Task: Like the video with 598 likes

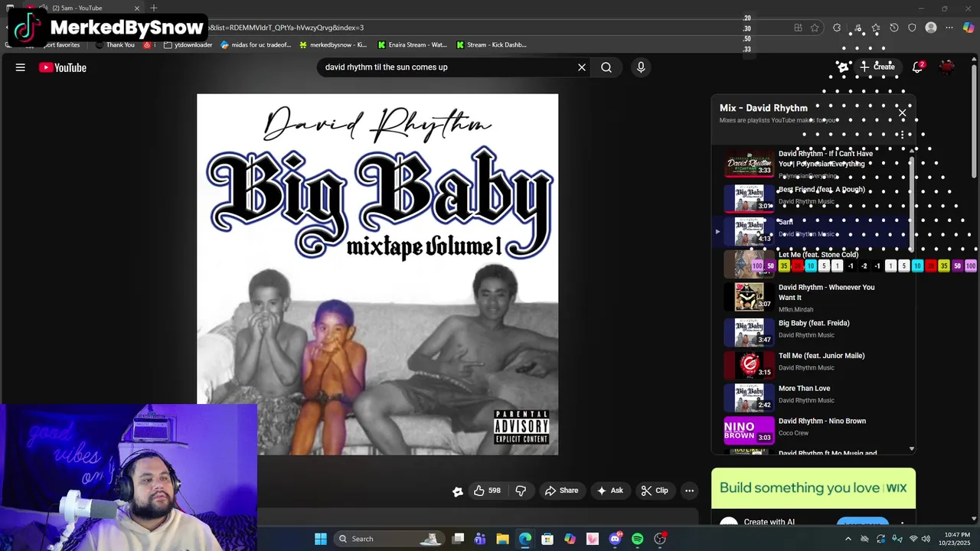Action: (x=487, y=491)
